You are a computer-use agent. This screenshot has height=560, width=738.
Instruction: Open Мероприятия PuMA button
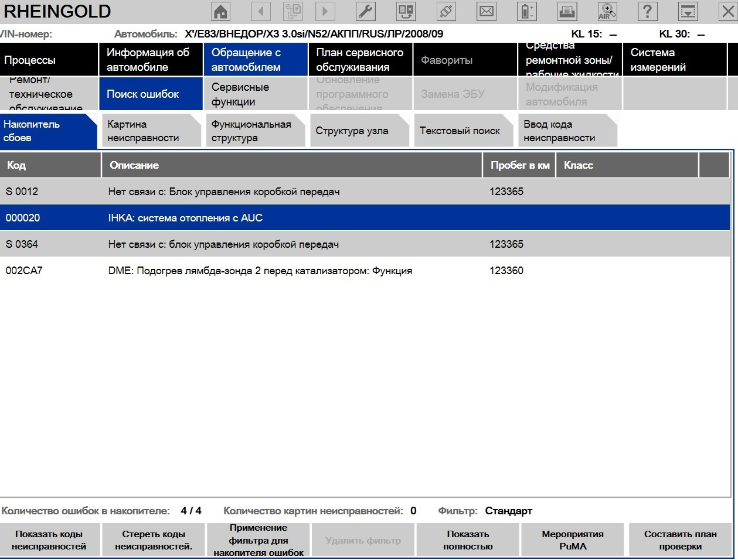pyautogui.click(x=573, y=540)
